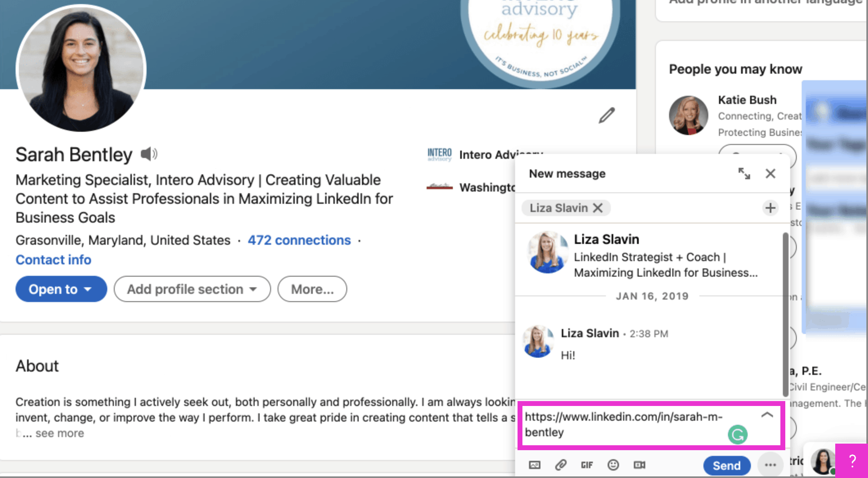Click the Grammarly icon in message box
This screenshot has width=868, height=478.
click(737, 435)
